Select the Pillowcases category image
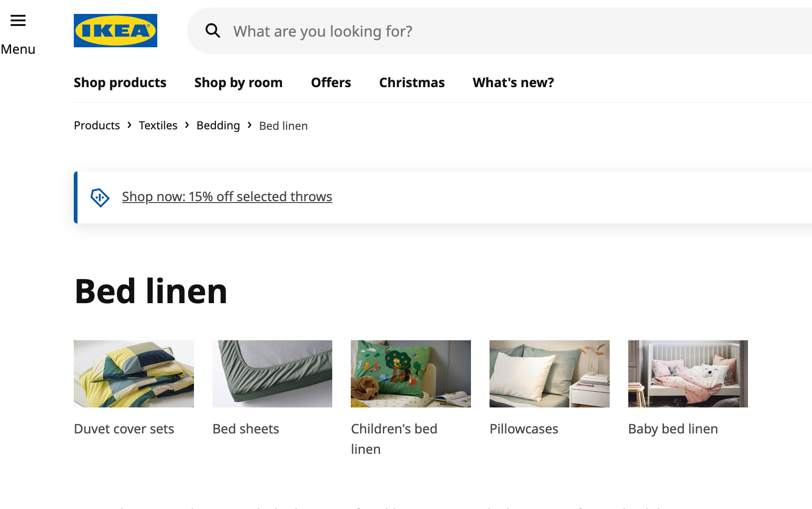The width and height of the screenshot is (812, 509). point(549,374)
